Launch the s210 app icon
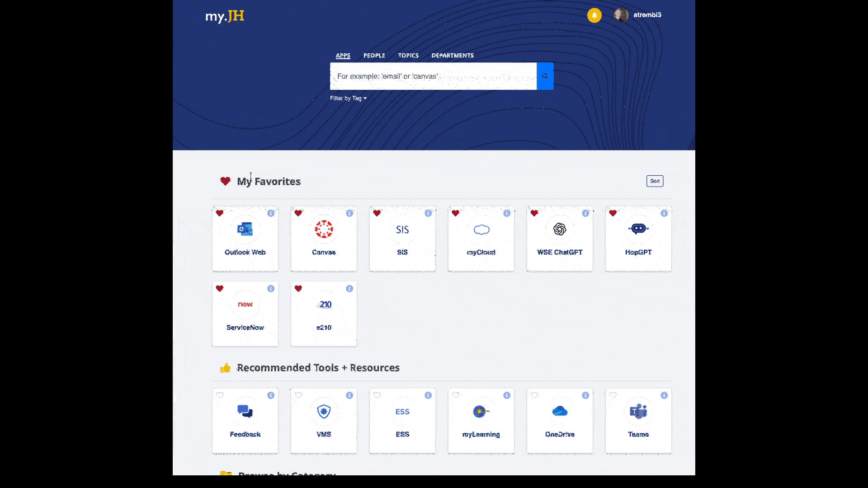 (x=324, y=305)
